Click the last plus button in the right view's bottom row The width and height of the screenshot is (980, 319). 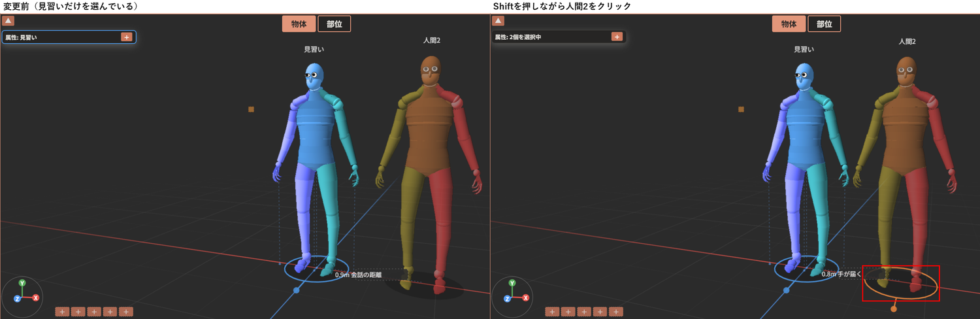click(x=616, y=312)
